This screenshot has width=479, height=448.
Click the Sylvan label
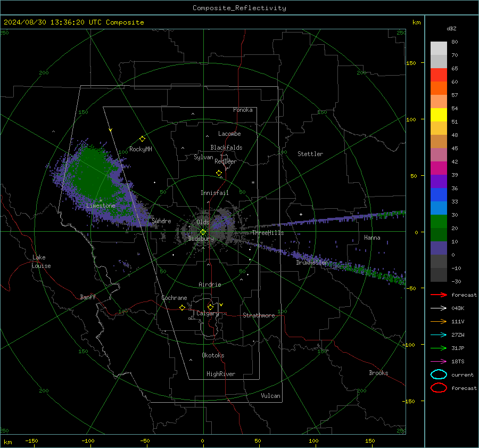point(203,157)
